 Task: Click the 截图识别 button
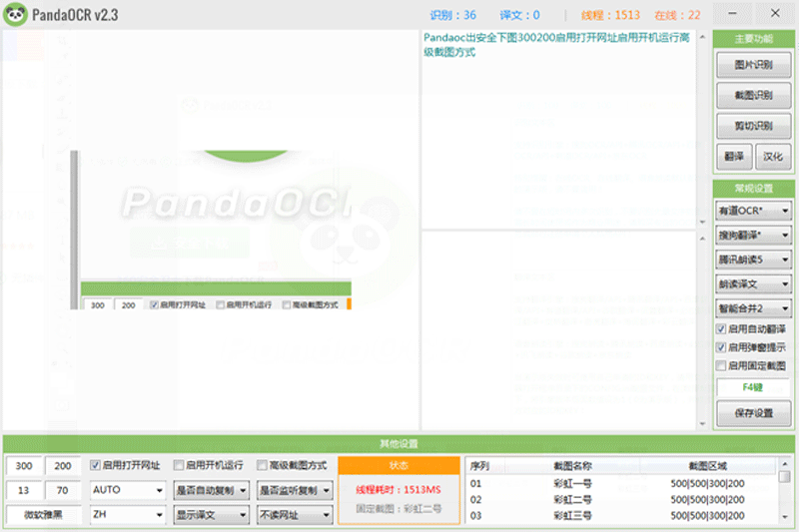[x=753, y=95]
